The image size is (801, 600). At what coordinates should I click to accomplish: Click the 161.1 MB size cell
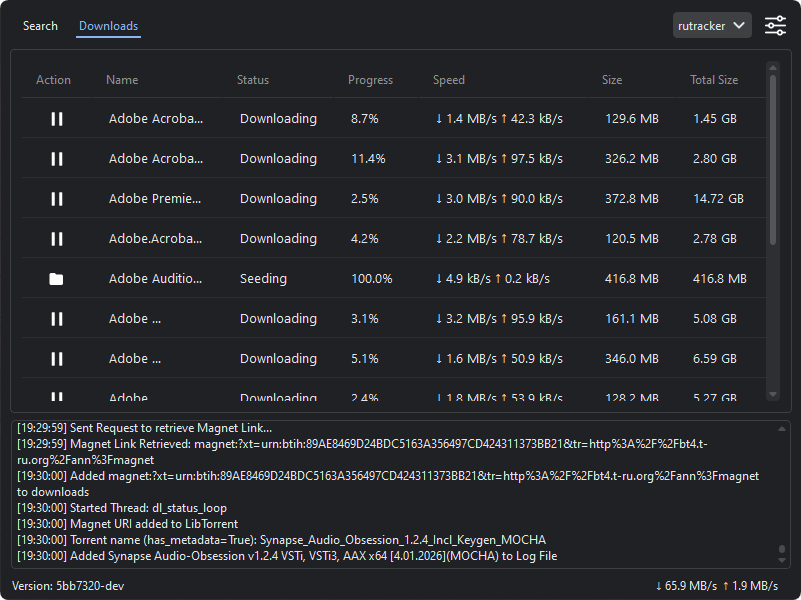[631, 319]
